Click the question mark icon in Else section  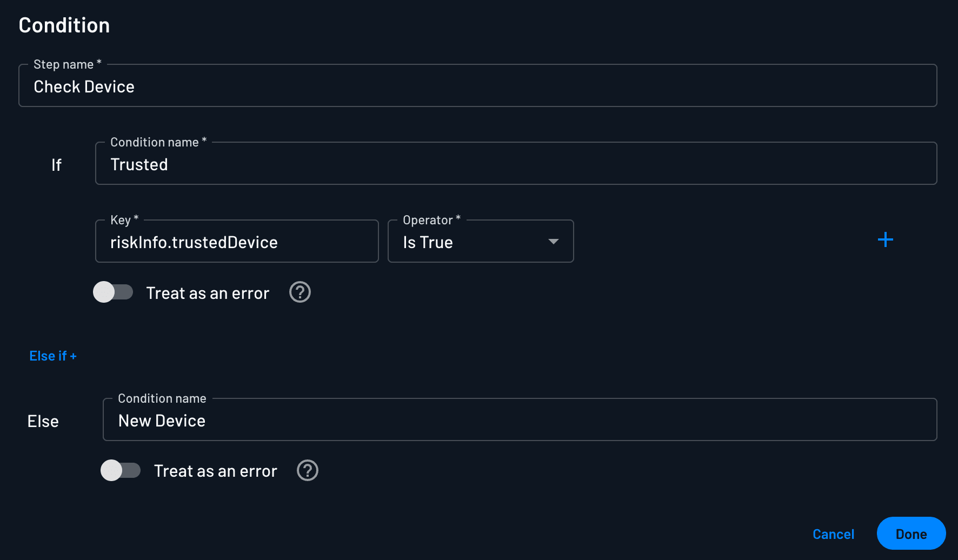(x=307, y=470)
